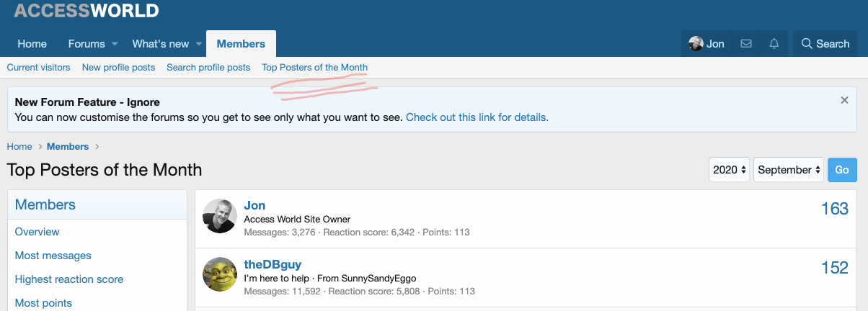Open Jon's profile picture in list
The image size is (868, 311).
pos(220,216)
